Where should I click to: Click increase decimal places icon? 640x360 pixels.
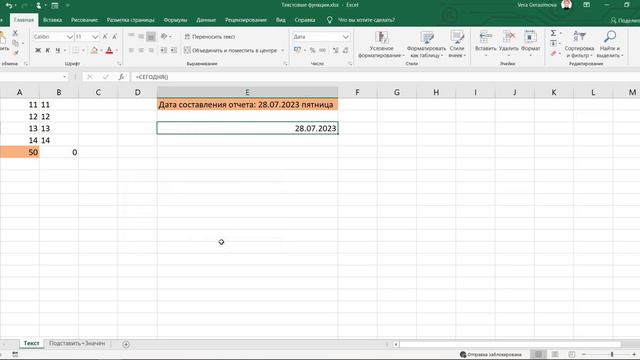click(x=336, y=50)
